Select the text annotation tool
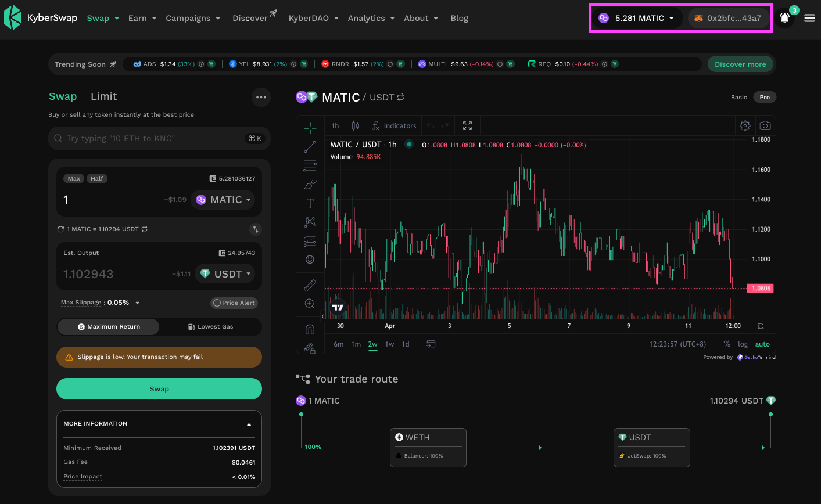 pyautogui.click(x=310, y=203)
